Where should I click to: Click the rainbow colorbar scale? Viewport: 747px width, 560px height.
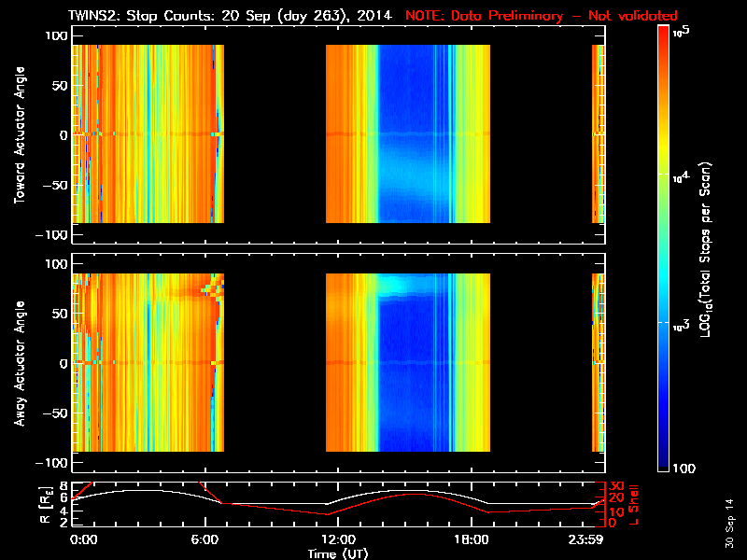point(663,248)
